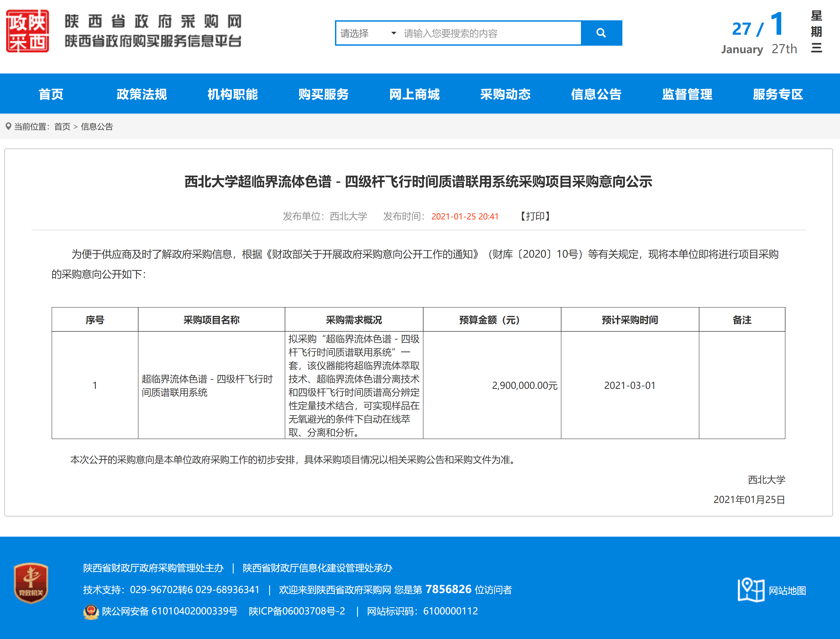Image resolution: width=840 pixels, height=639 pixels.
Task: Click the police shield filing icon
Action: (x=91, y=612)
